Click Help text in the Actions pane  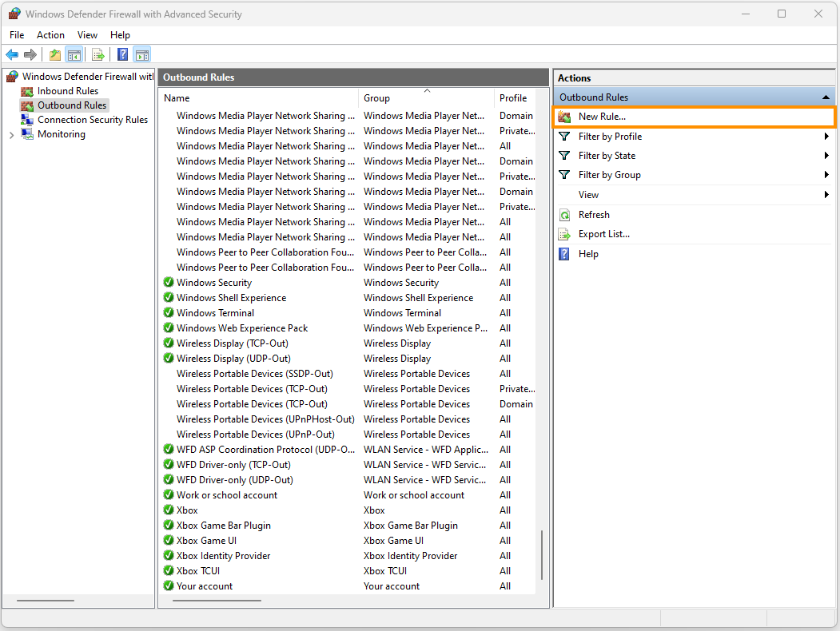(x=588, y=254)
